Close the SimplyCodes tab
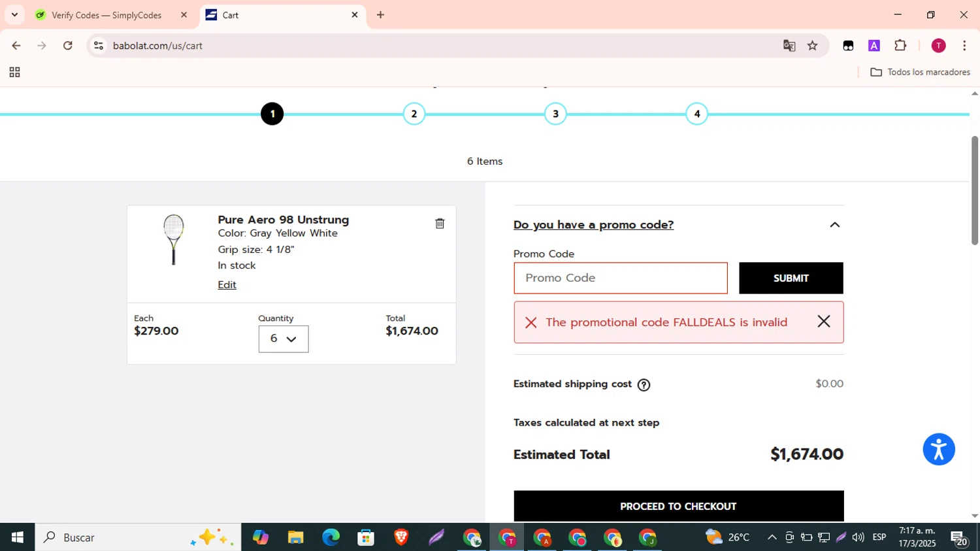Image resolution: width=980 pixels, height=551 pixels. coord(184,15)
